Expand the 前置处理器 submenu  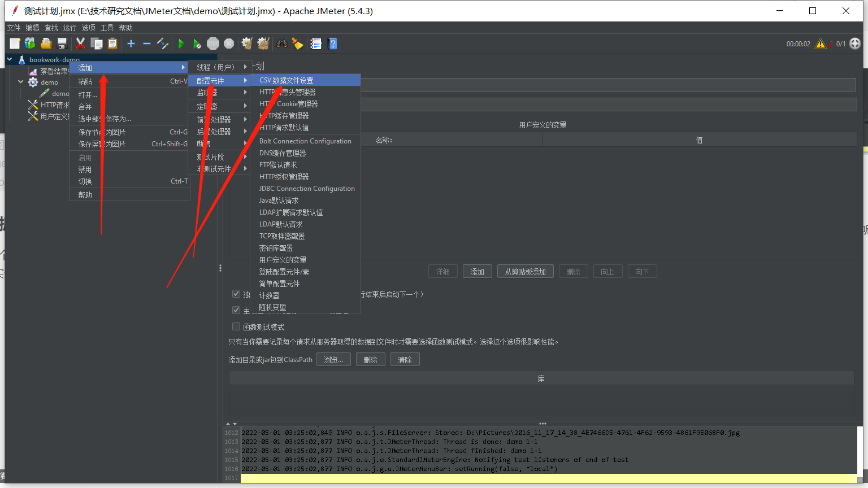click(x=219, y=120)
